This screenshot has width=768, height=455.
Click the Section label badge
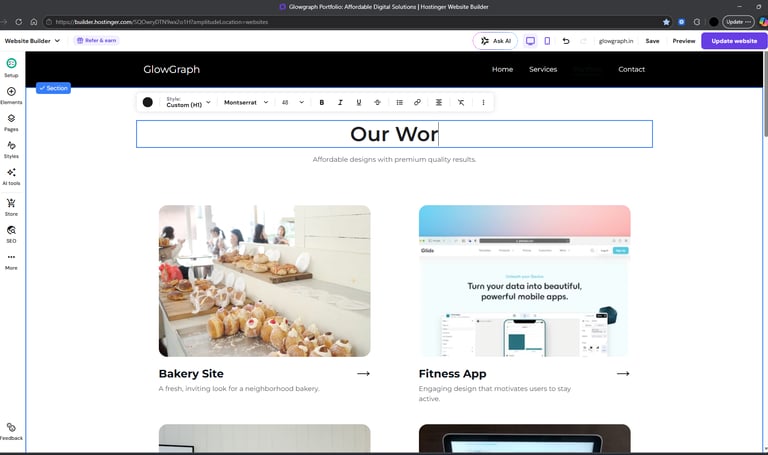(x=53, y=88)
